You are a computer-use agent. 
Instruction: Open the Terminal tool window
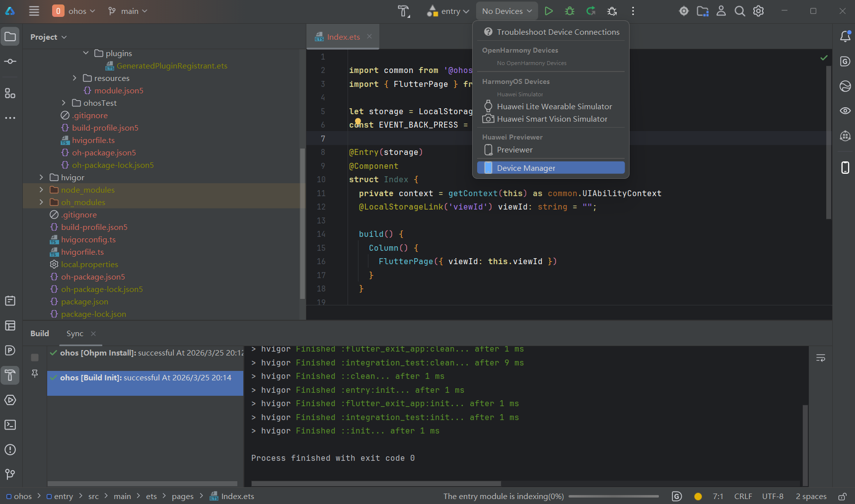point(10,425)
